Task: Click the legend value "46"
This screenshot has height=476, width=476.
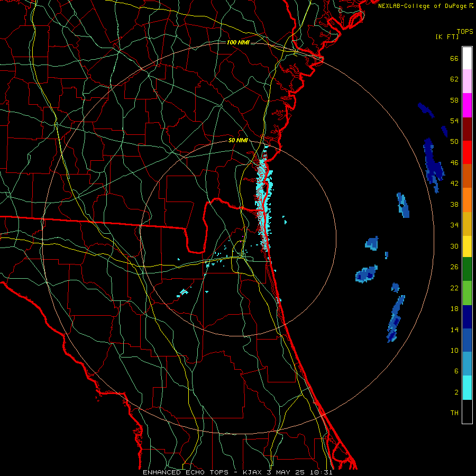Action: (454, 163)
